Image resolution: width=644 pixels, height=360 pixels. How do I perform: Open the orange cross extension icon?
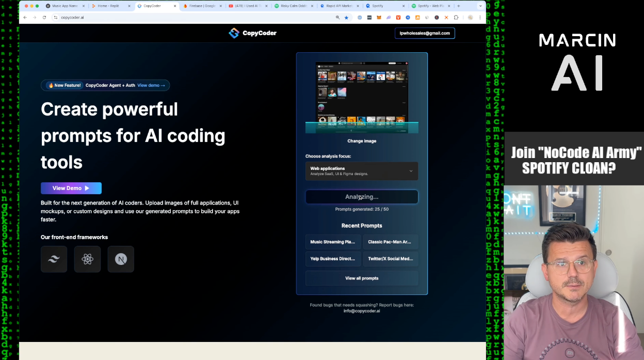click(x=446, y=17)
